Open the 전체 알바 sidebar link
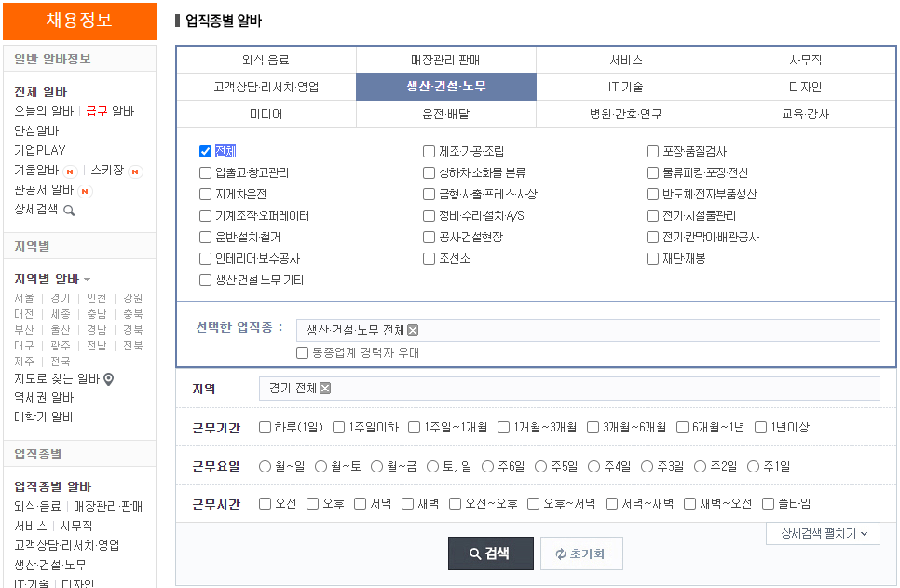Viewport: 900px width, 588px height. pyautogui.click(x=41, y=92)
